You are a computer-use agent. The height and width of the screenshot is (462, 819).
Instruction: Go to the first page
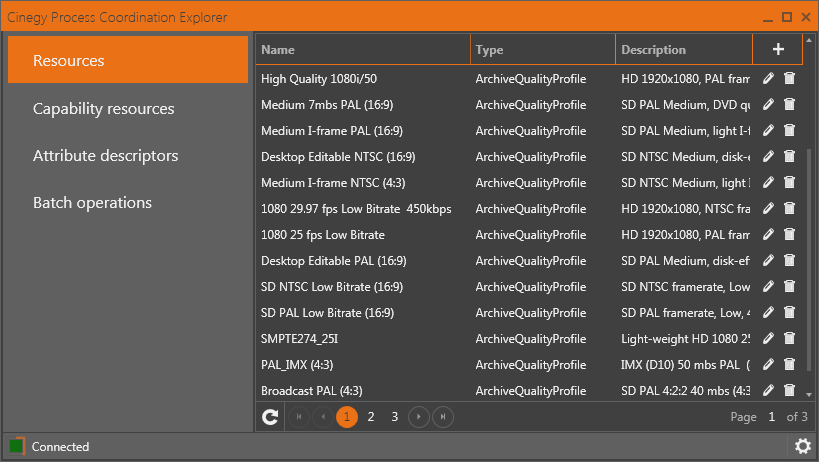click(x=299, y=417)
